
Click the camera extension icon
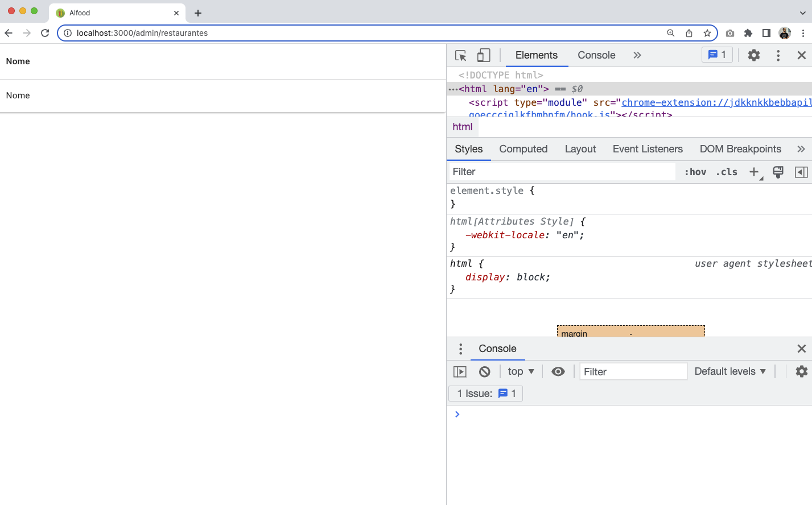tap(730, 33)
